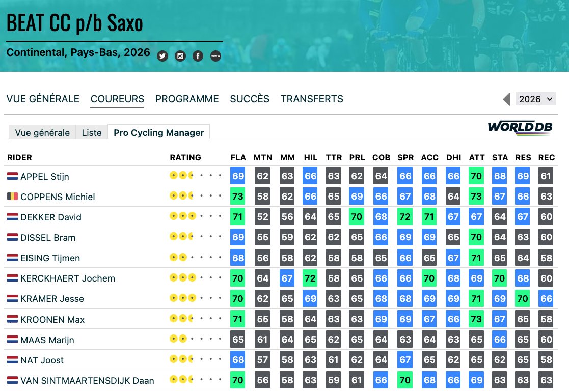Click the rating dots for DEKKER David
This screenshot has width=569, height=392.
(x=196, y=216)
